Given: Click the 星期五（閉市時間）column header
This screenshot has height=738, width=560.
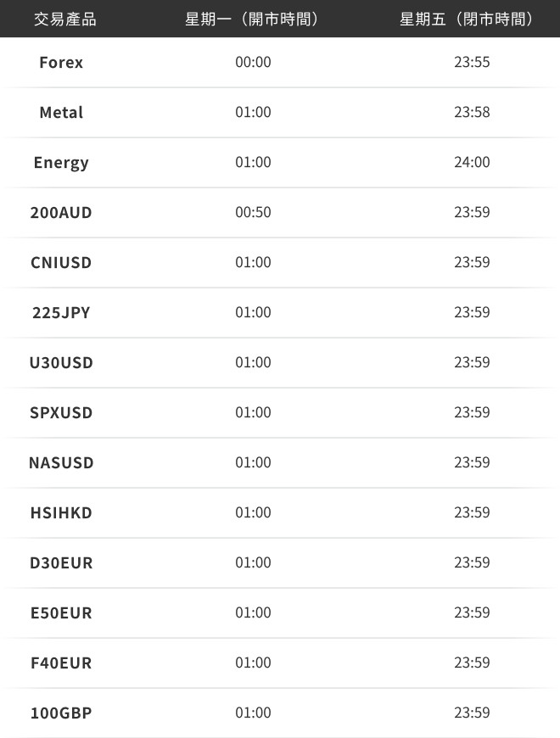Looking at the screenshot, I should pos(467,20).
